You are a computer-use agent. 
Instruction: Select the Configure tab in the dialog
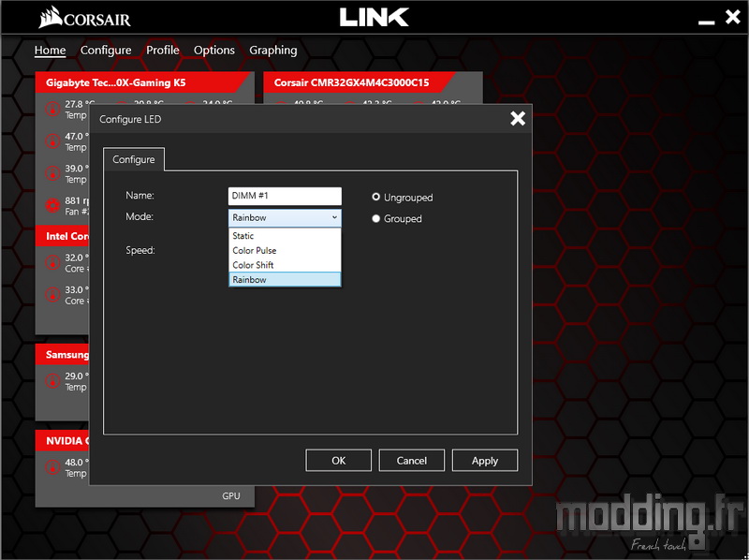click(x=134, y=159)
